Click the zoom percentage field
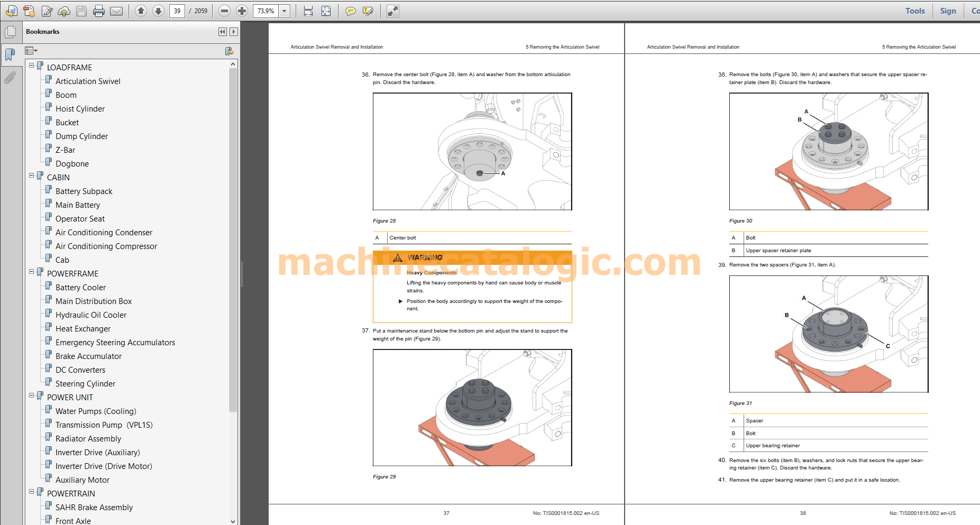Image resolution: width=980 pixels, height=525 pixels. 266,11
